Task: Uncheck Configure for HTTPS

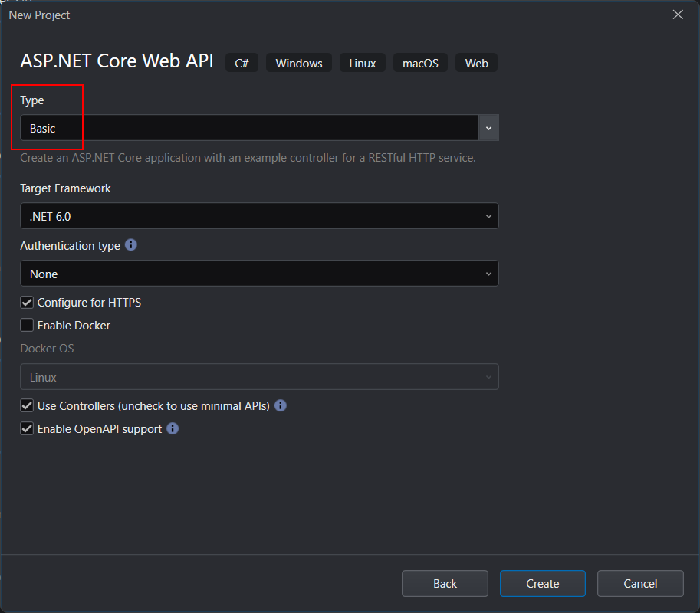Action: point(27,303)
